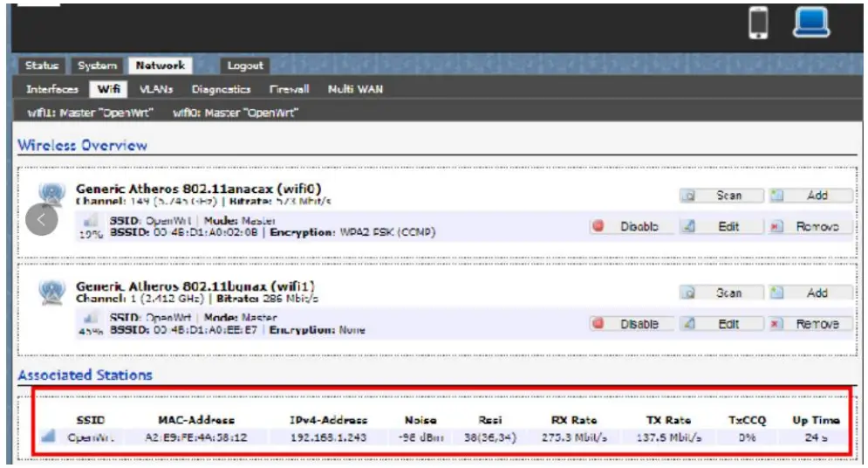This screenshot has height=468, width=868.
Task: Add a network on wifi1
Action: click(810, 293)
